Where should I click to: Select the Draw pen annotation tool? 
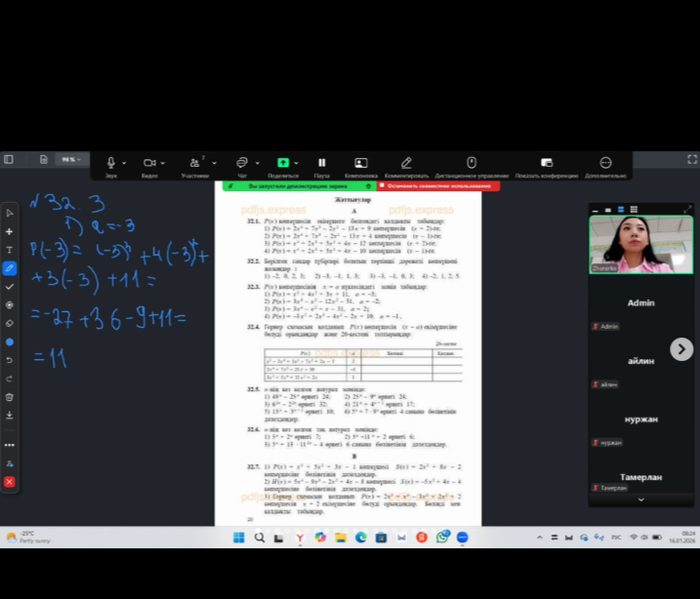pos(10,267)
